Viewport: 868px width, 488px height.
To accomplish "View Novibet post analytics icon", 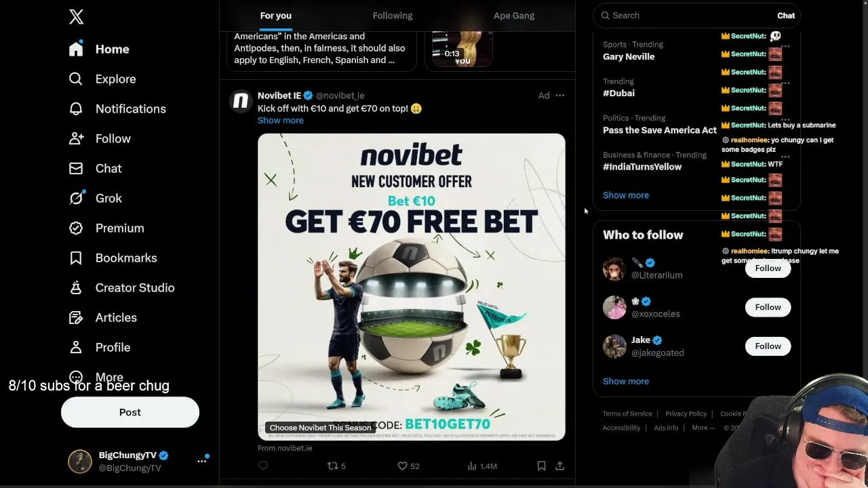I will click(x=472, y=466).
